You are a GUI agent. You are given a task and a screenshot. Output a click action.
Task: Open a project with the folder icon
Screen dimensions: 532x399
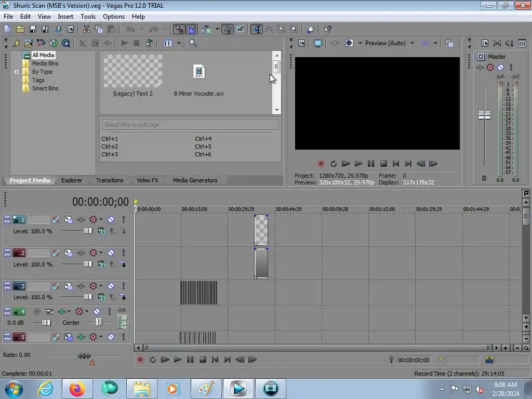tap(20, 29)
